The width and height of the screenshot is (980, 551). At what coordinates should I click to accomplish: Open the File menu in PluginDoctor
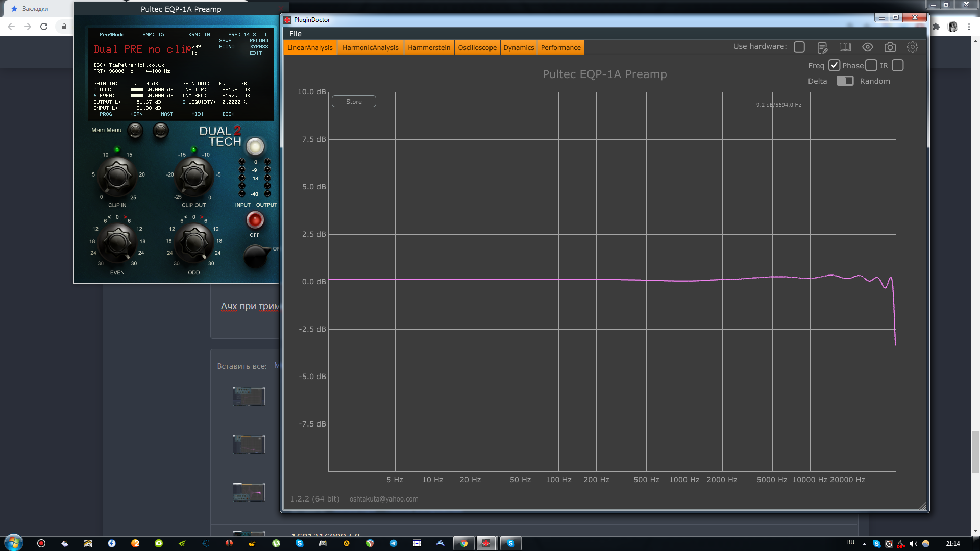296,34
